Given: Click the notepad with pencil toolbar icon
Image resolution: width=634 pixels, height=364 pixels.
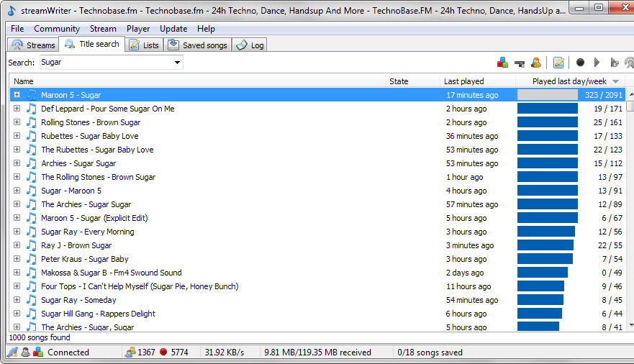Looking at the screenshot, I should tap(558, 63).
